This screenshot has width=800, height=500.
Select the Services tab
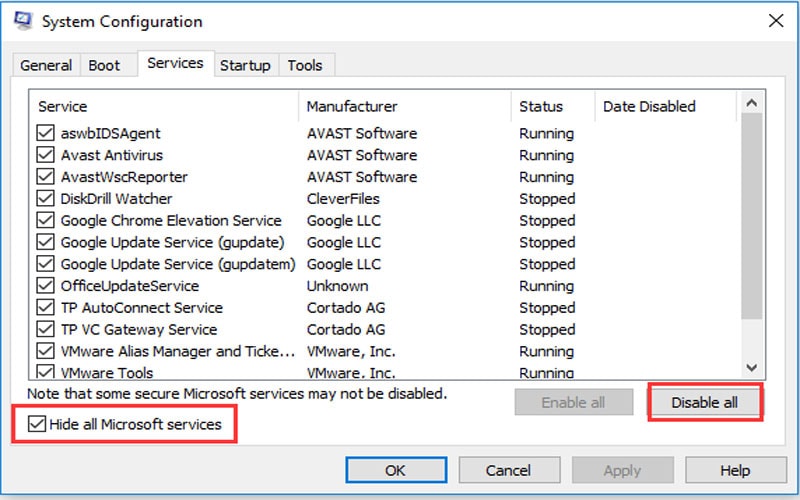[x=176, y=63]
